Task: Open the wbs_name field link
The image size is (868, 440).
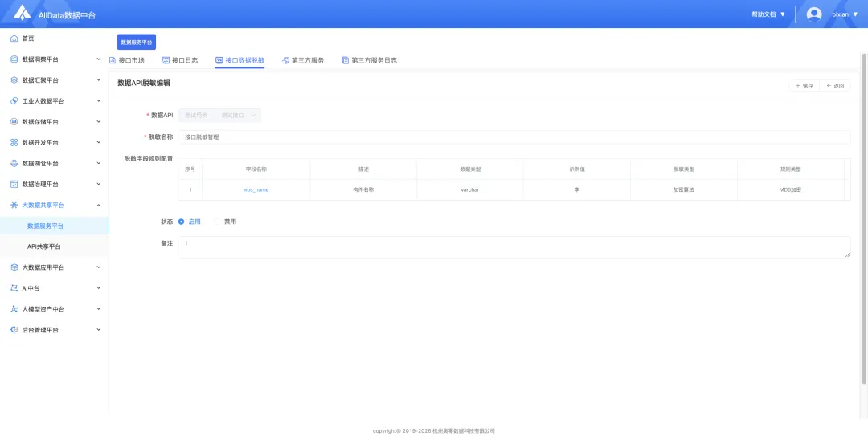Action: coord(256,189)
